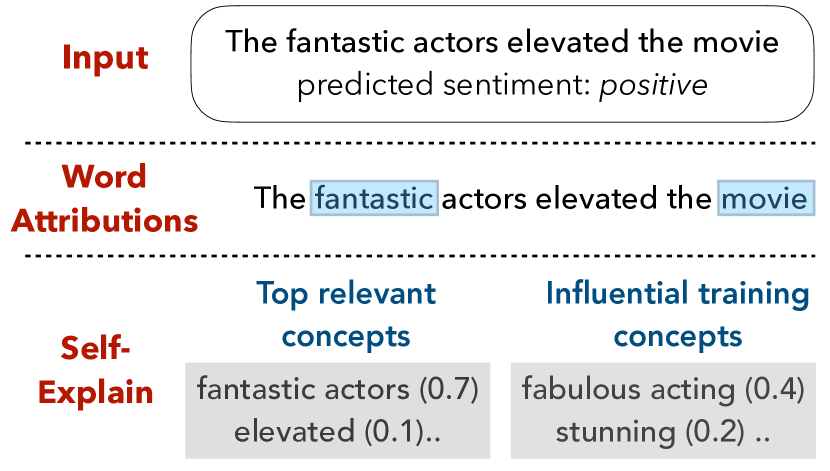Open the "Top relevant concepts" heading
The image size is (830, 471).
tap(346, 314)
